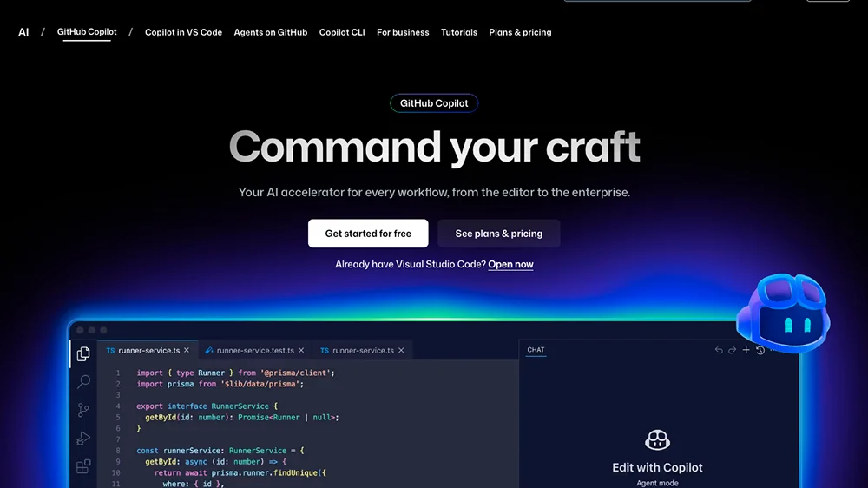
Task: Open the Extensions blocks icon
Action: click(x=83, y=466)
